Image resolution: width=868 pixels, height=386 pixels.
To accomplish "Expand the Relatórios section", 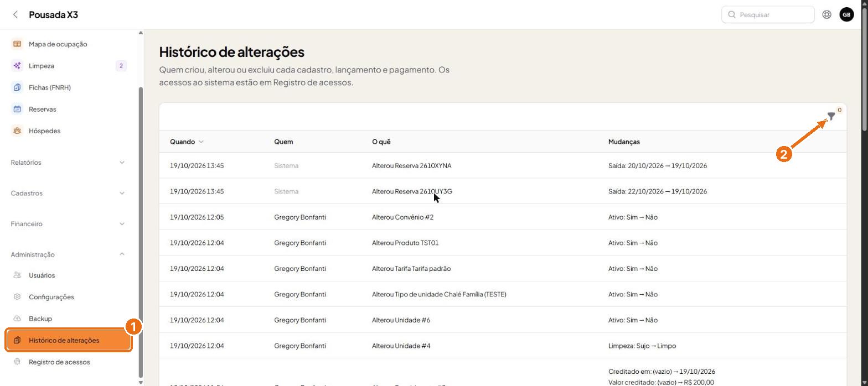I will coord(68,163).
